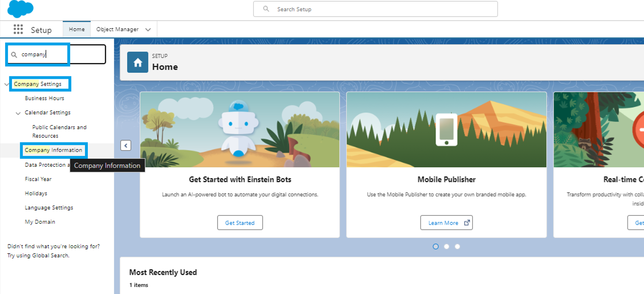
Task: Focus the Search Setup field
Action: tap(375, 9)
